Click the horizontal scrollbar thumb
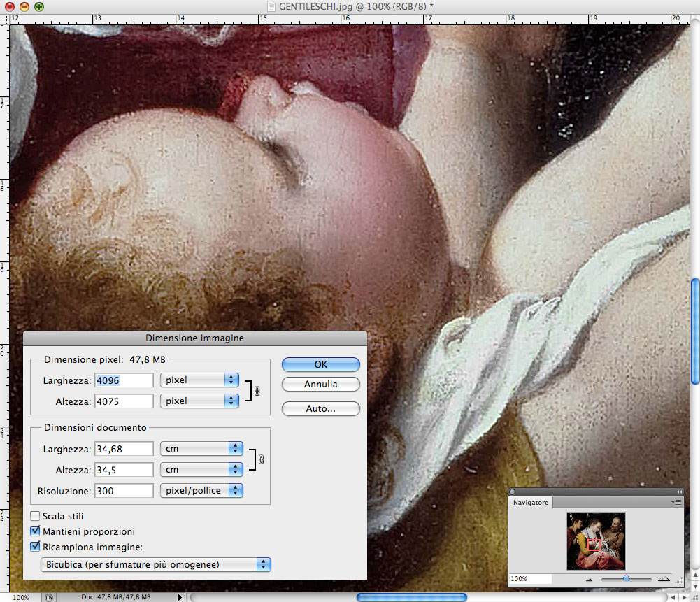 pyautogui.click(x=412, y=597)
